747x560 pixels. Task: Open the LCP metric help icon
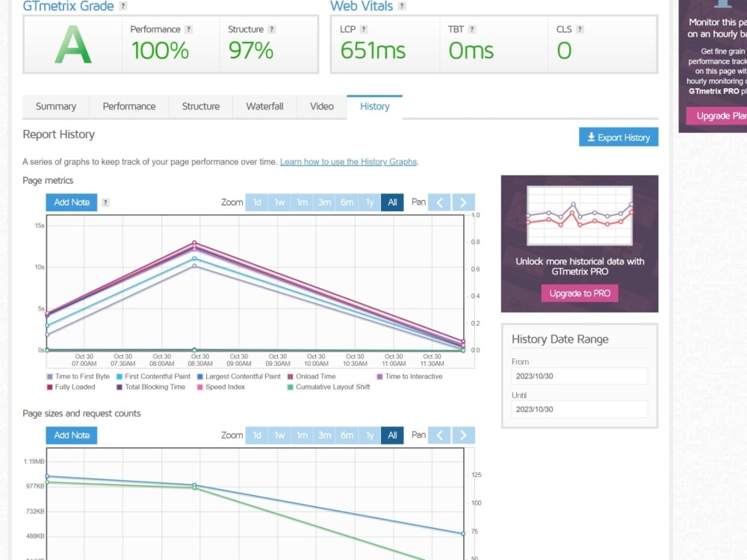pyautogui.click(x=364, y=28)
